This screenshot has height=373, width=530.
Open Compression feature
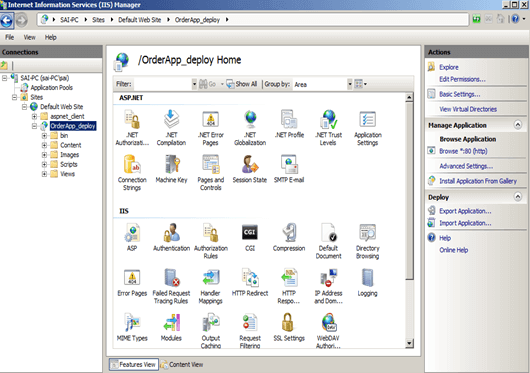(289, 237)
